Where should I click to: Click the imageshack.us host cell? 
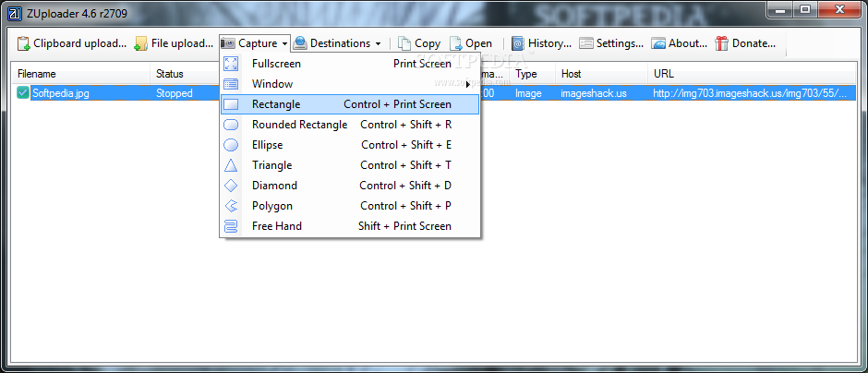click(x=594, y=93)
